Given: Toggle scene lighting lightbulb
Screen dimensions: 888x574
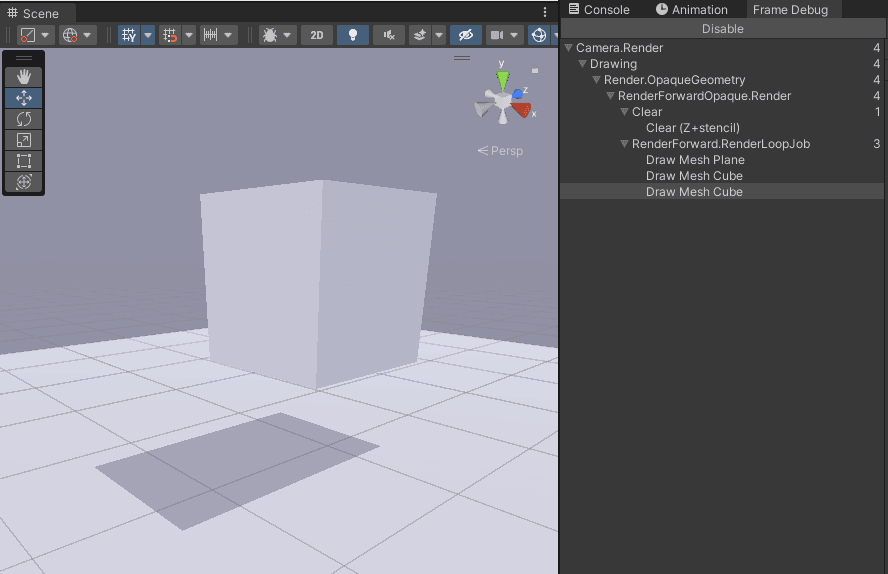Looking at the screenshot, I should (x=353, y=35).
